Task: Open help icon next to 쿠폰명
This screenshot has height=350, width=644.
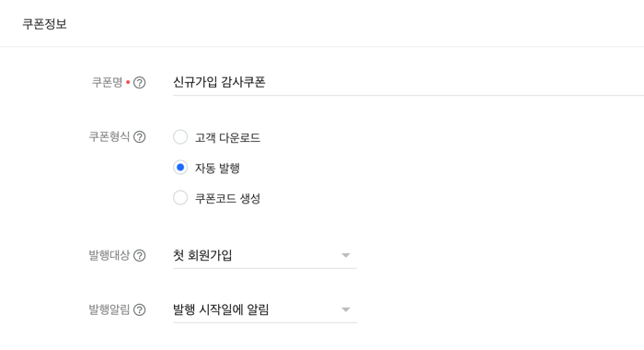Action: 140,83
